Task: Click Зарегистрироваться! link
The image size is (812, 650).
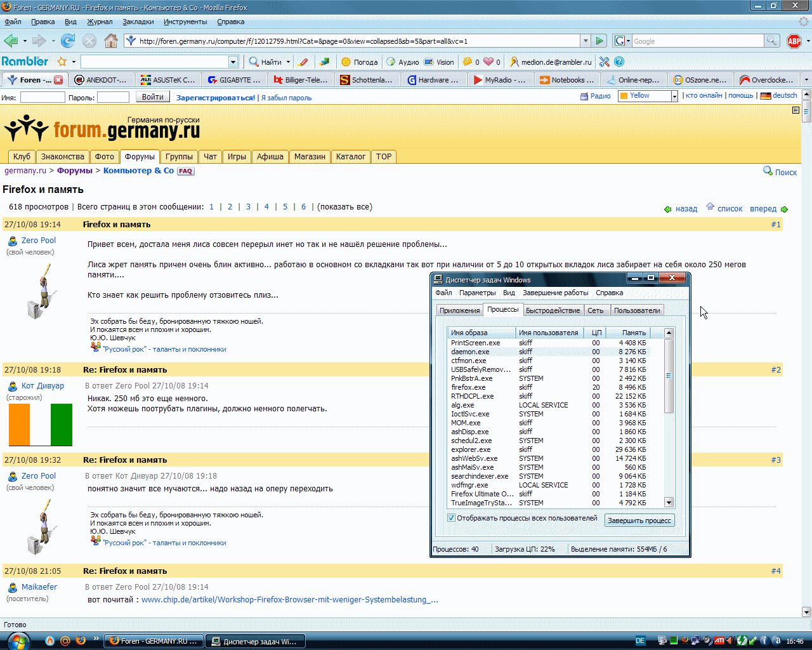Action: [216, 98]
